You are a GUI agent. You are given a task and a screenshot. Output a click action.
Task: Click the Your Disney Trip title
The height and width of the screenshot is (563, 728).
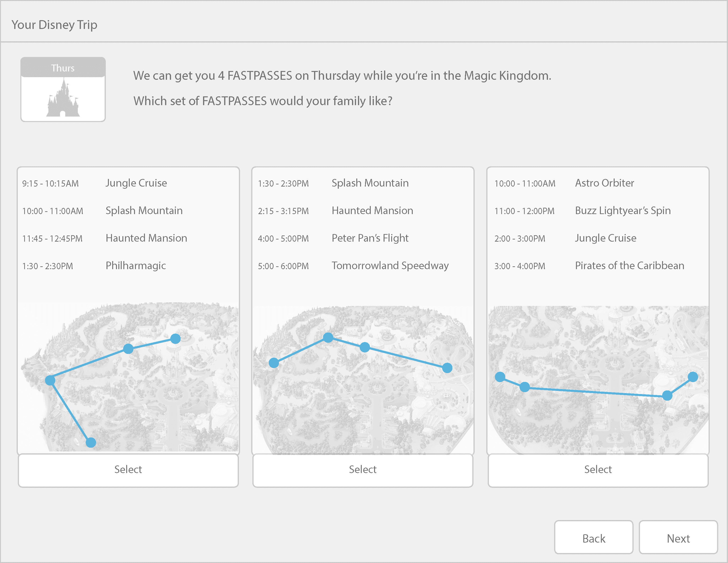coord(54,25)
